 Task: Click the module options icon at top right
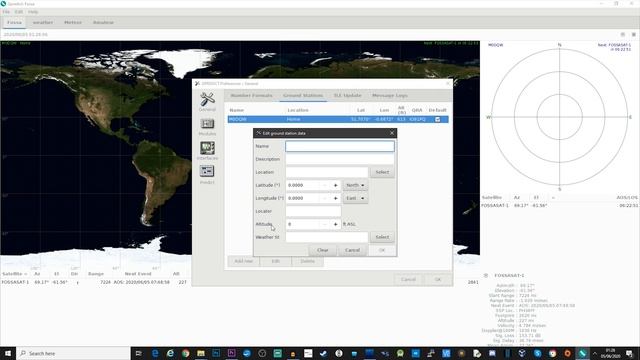634,35
